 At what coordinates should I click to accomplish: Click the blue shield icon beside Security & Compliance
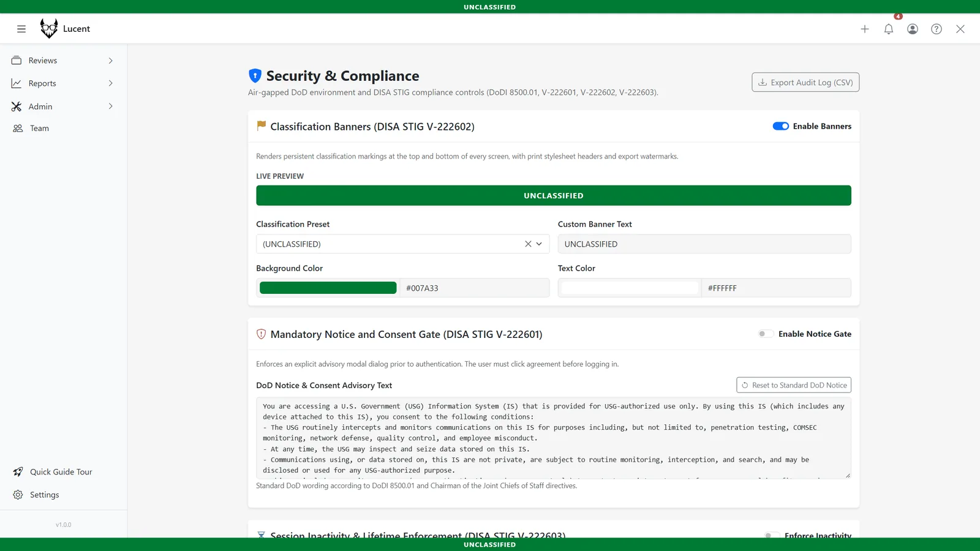255,76
